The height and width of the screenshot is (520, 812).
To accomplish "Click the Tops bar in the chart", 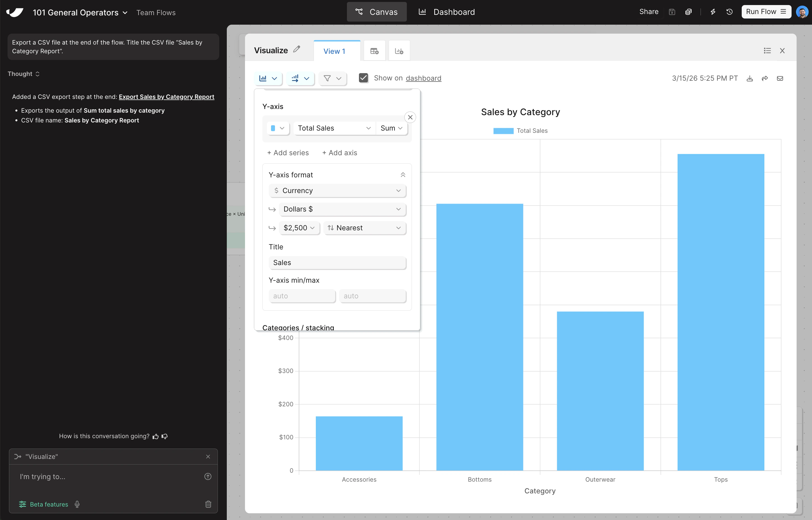I will (x=720, y=312).
